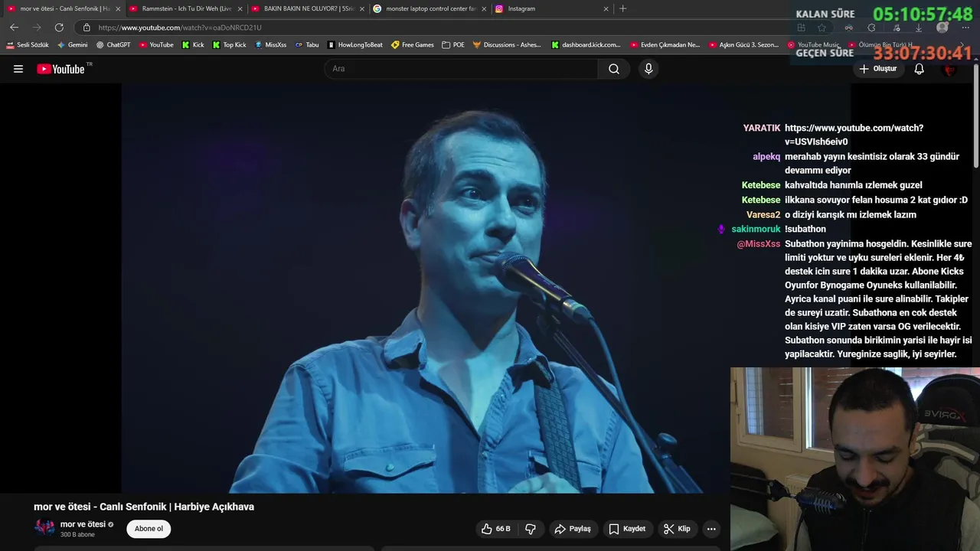Open the Kick bookmark
The image size is (980, 551).
coord(193,45)
